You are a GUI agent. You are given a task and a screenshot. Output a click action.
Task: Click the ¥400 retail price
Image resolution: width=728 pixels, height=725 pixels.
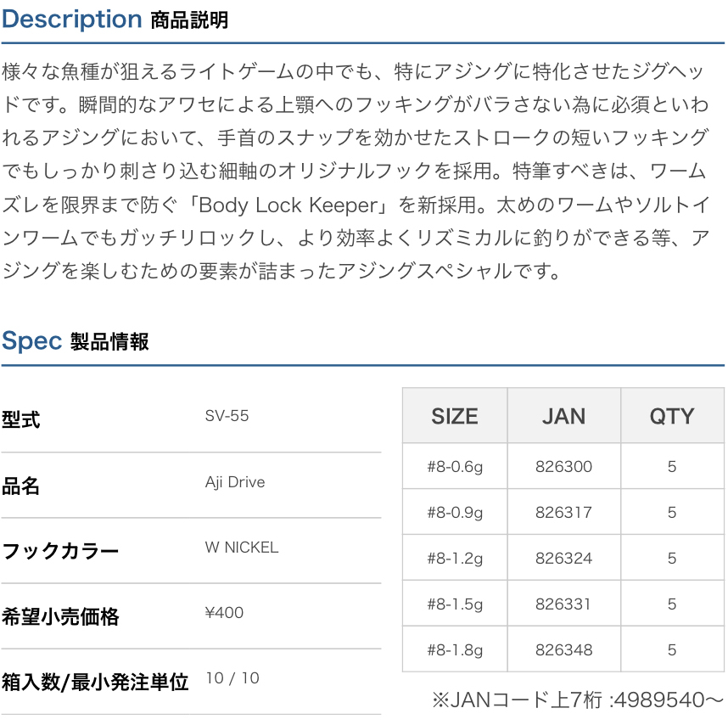[224, 613]
